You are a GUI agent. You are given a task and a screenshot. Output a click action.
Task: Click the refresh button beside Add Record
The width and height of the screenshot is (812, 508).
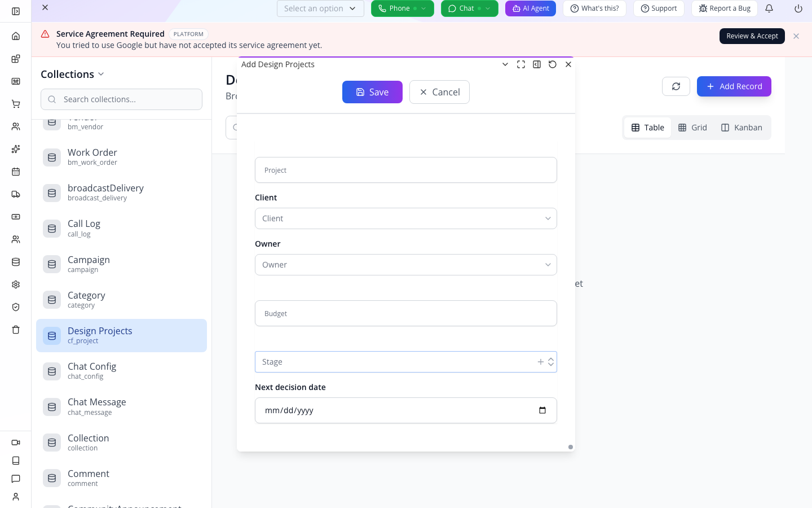[676, 86]
